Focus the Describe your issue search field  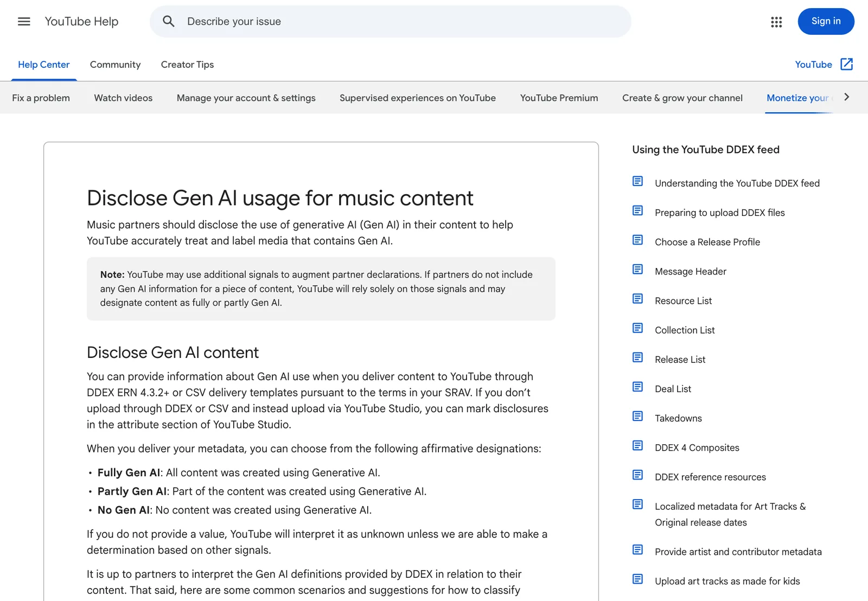pyautogui.click(x=391, y=22)
